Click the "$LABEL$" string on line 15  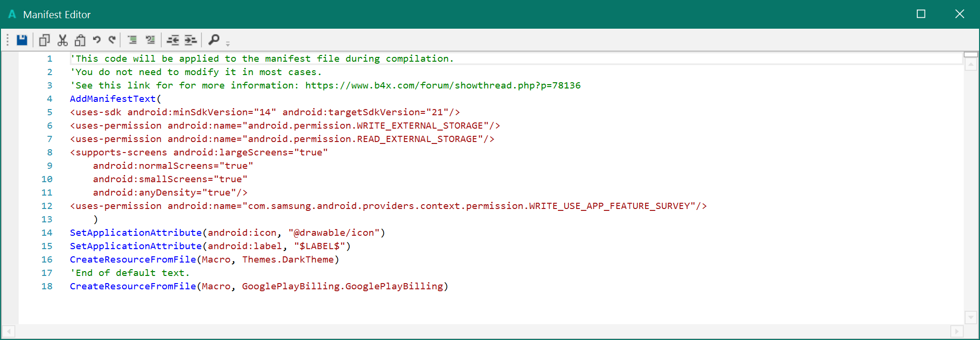(x=320, y=246)
